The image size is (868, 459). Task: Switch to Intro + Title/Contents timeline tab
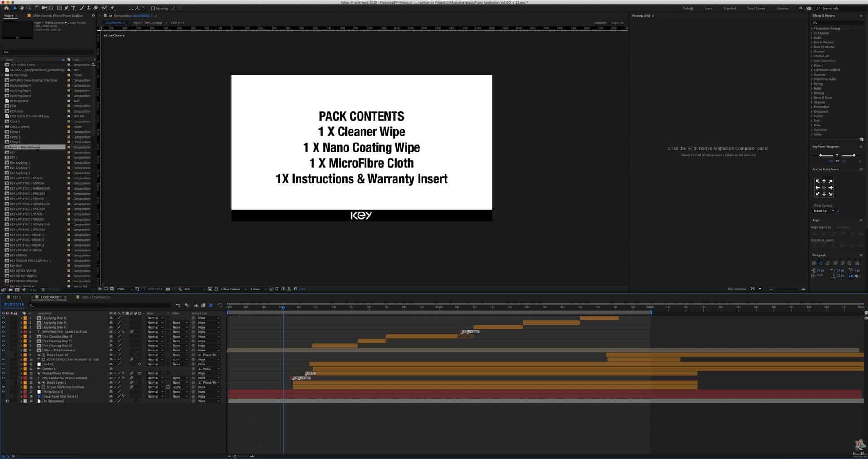click(x=96, y=297)
